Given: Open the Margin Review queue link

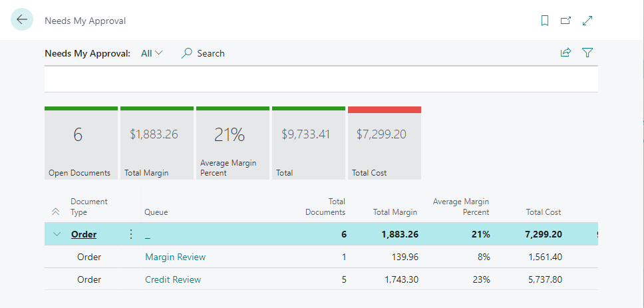Looking at the screenshot, I should pyautogui.click(x=175, y=257).
